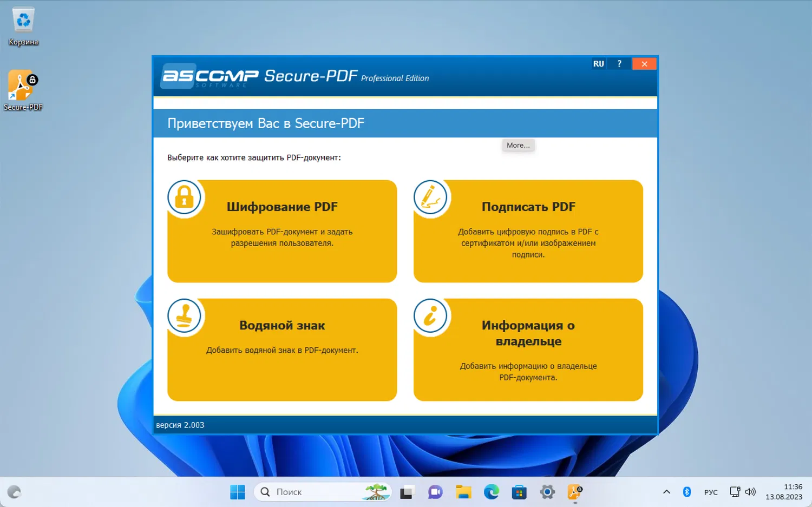
Task: Switch language via the RU button
Action: point(599,64)
